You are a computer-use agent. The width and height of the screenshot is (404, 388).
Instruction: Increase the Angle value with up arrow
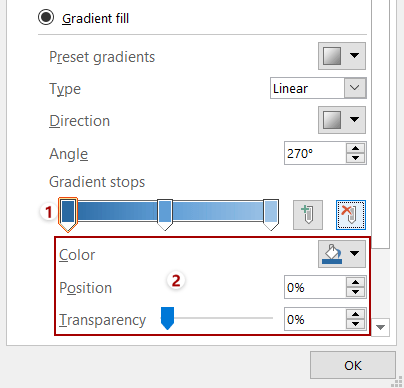[355, 149]
